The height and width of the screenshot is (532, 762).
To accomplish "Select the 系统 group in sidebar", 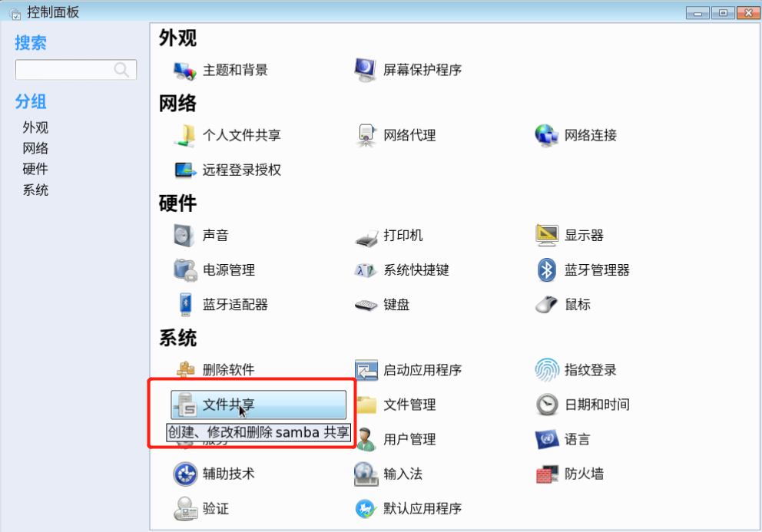I will coord(35,190).
